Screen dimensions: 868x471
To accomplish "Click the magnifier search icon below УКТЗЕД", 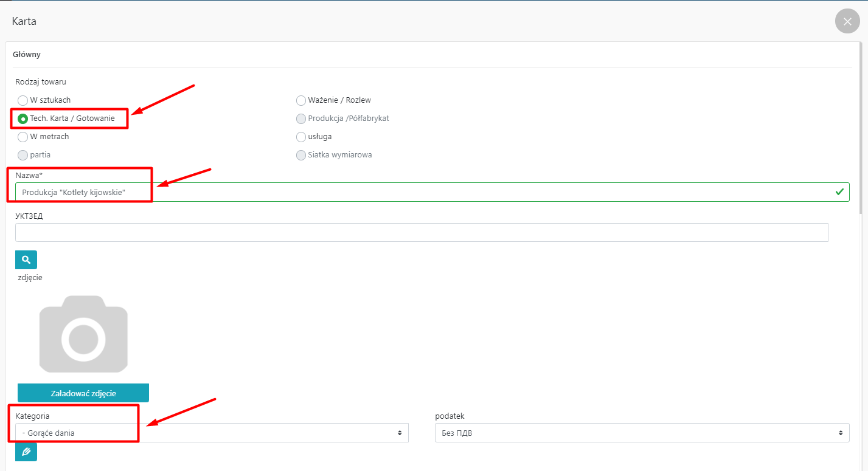I will click(26, 260).
